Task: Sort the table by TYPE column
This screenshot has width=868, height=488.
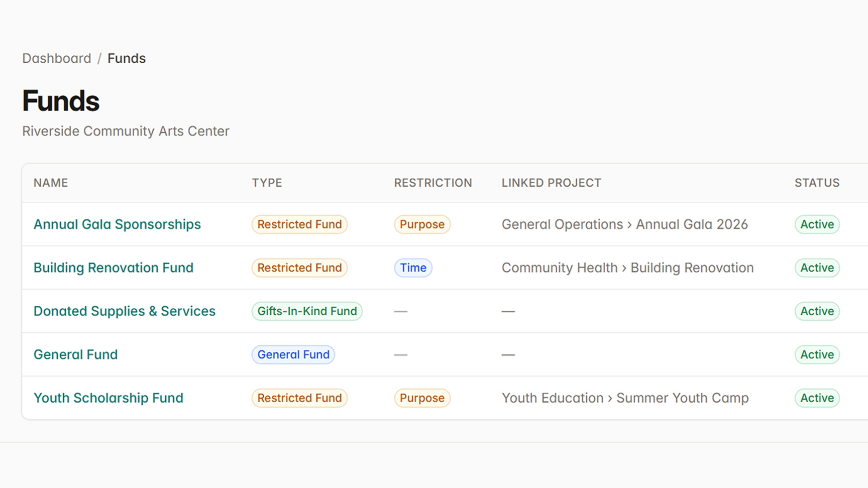Action: pyautogui.click(x=267, y=183)
